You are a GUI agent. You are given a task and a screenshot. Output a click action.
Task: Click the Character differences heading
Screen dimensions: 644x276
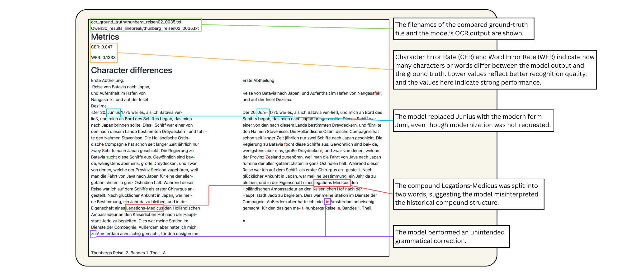[131, 71]
